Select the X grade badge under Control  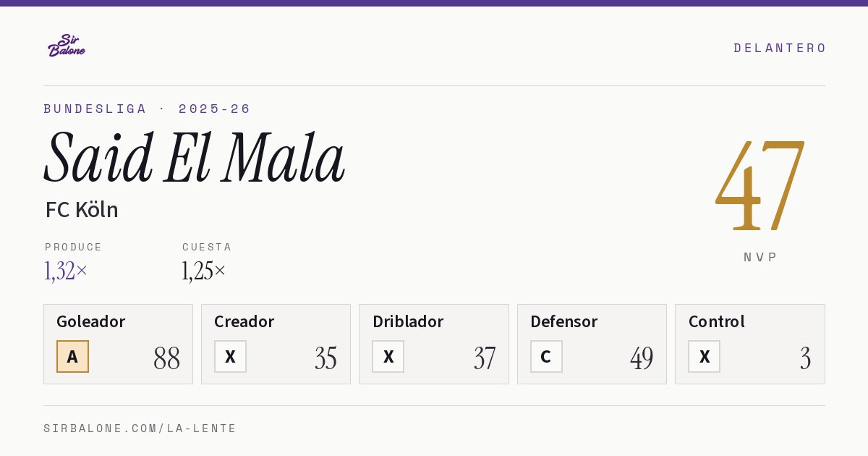pos(704,356)
